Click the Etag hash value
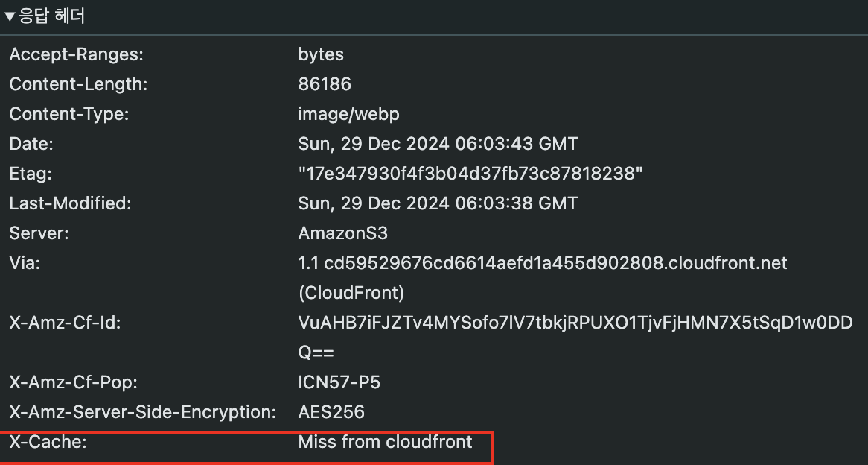Image resolution: width=868 pixels, height=465 pixels. [470, 174]
